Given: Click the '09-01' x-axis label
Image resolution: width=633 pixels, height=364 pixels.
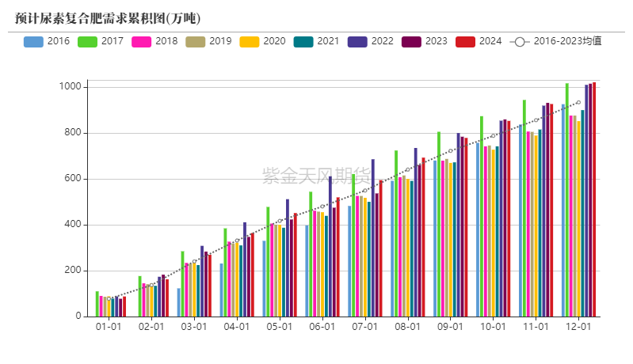Looking at the screenshot, I should 450,327.
